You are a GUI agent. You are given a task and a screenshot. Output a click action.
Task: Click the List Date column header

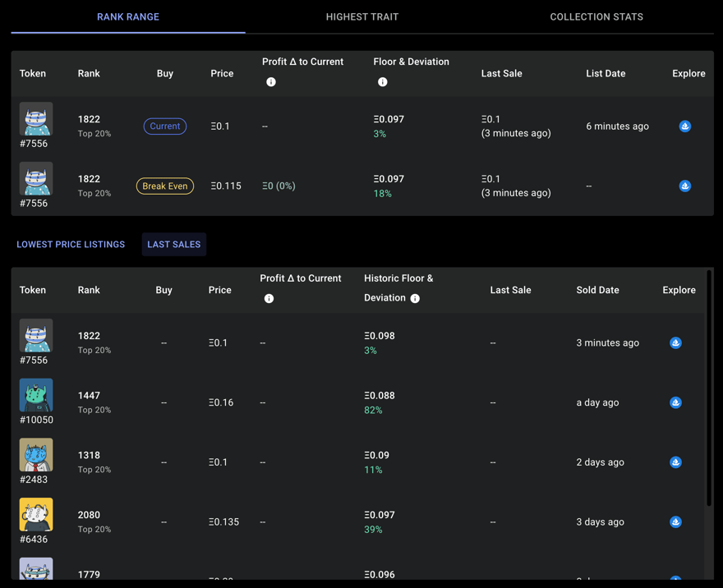pos(606,74)
